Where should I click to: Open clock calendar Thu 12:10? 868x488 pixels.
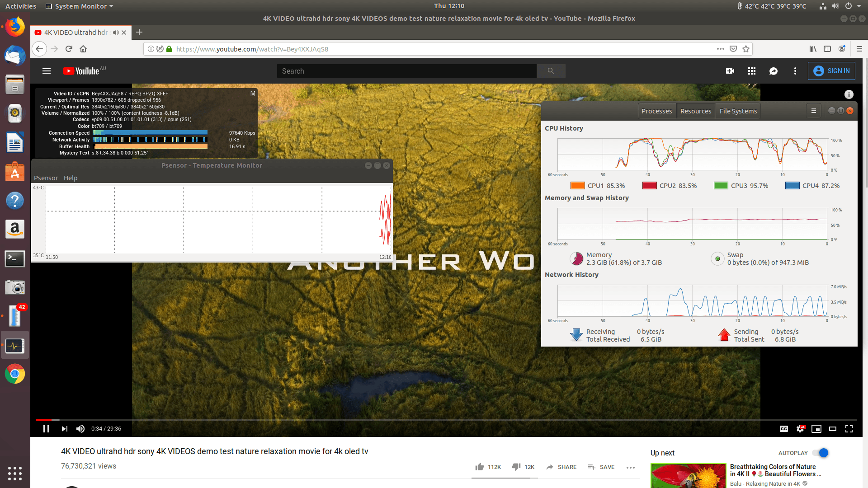(449, 6)
